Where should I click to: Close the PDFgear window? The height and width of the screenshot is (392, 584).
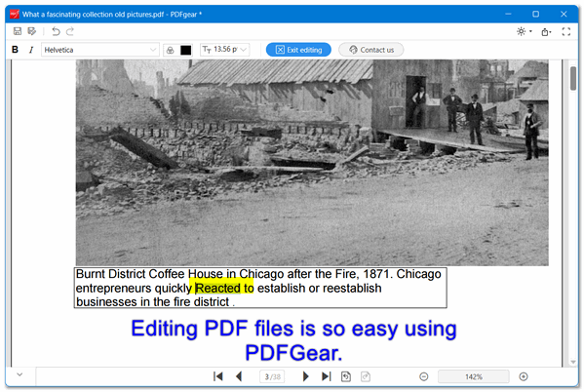(x=564, y=15)
